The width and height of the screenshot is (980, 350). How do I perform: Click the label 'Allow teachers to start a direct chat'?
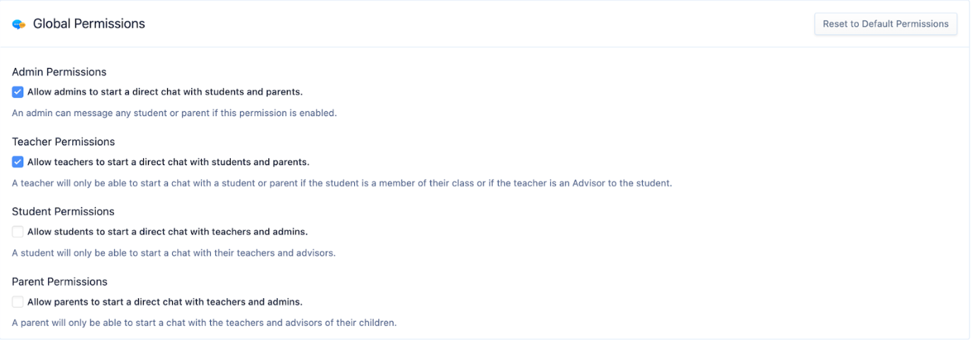169,162
